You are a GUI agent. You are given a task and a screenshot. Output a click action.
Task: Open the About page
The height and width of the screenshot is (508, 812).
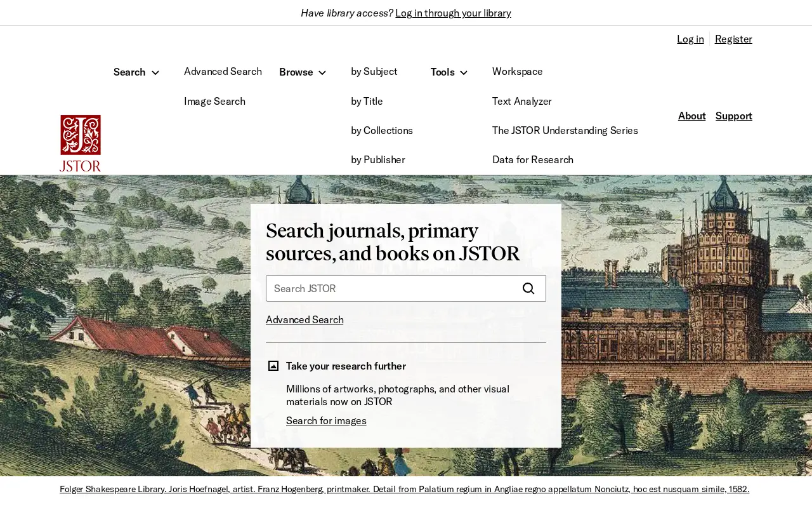click(692, 116)
